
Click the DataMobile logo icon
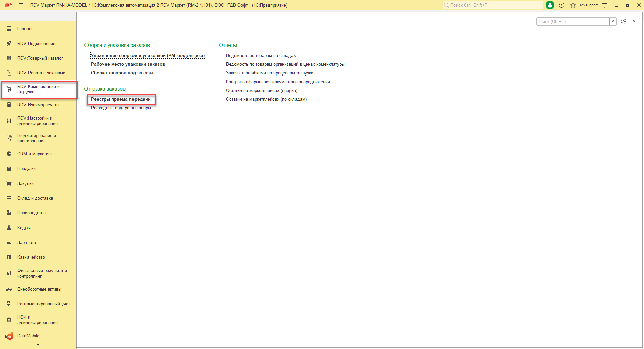coord(9,336)
